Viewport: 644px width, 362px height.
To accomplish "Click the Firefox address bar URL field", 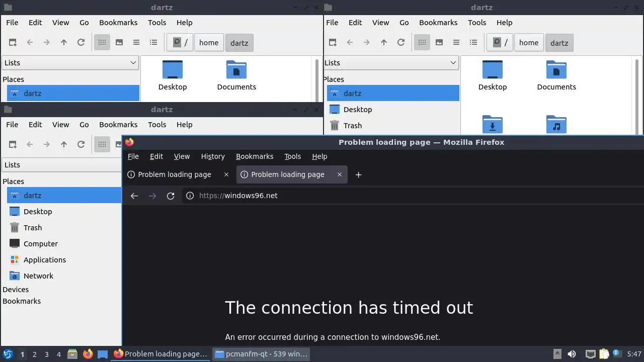I will [413, 196].
